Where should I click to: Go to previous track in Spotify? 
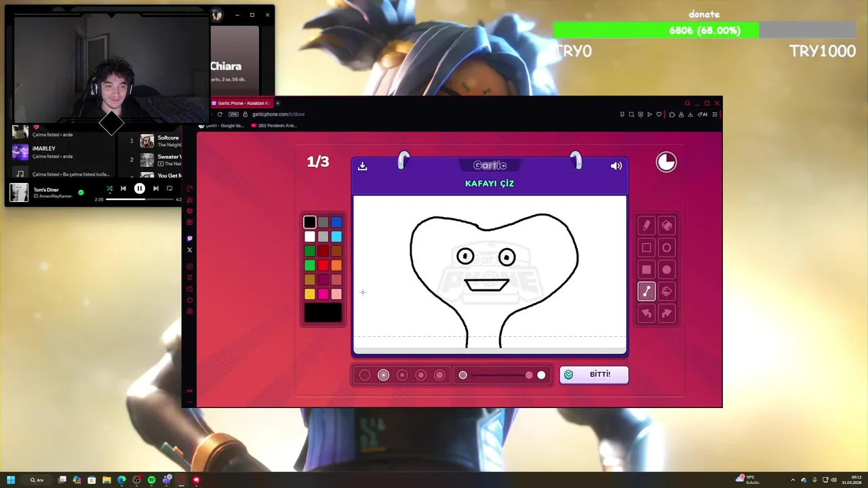tap(123, 189)
